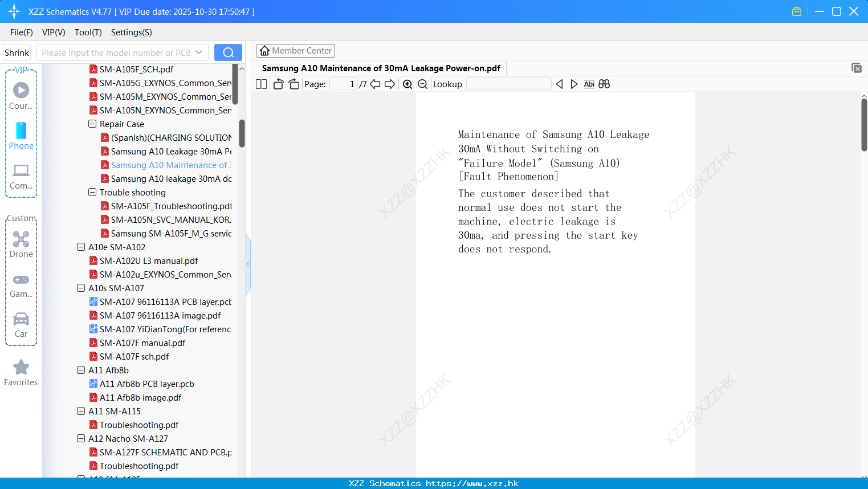Open SM-A107F manual.pdf
868x489 pixels.
coord(142,343)
